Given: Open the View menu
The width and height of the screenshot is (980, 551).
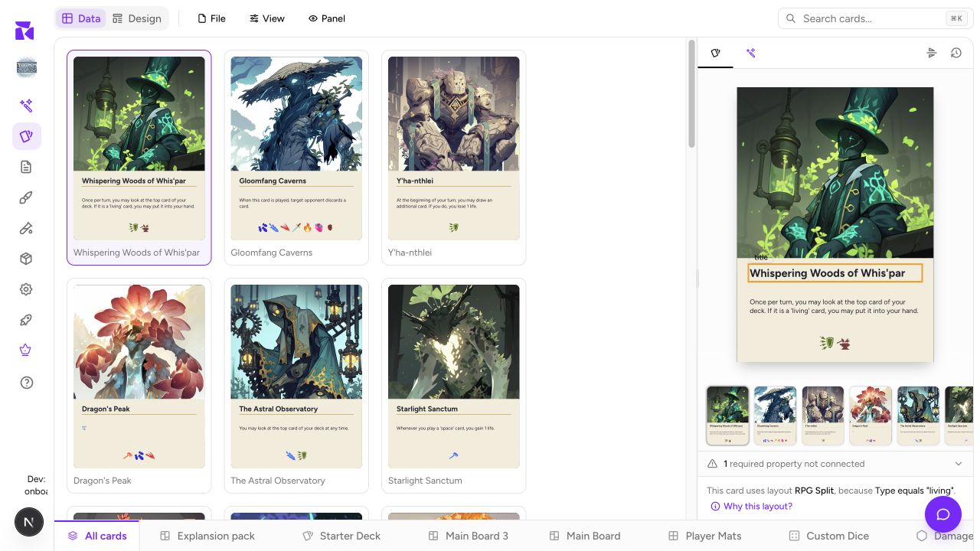Looking at the screenshot, I should 267,18.
